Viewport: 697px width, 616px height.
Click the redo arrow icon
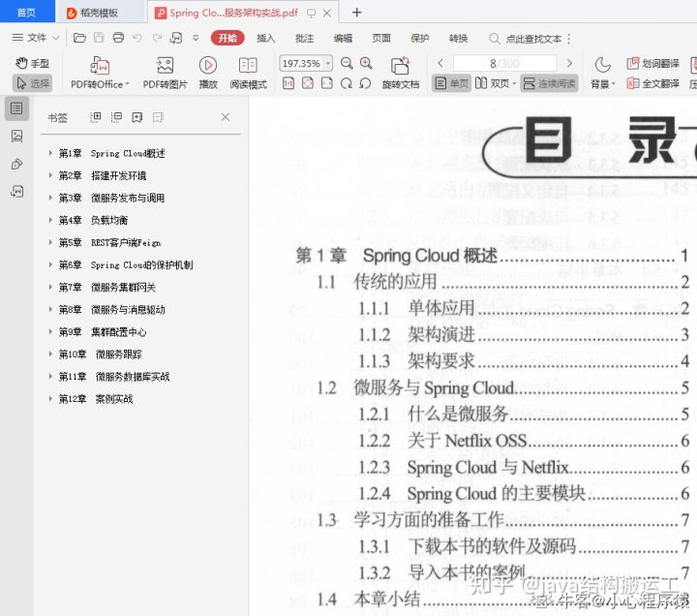click(157, 38)
